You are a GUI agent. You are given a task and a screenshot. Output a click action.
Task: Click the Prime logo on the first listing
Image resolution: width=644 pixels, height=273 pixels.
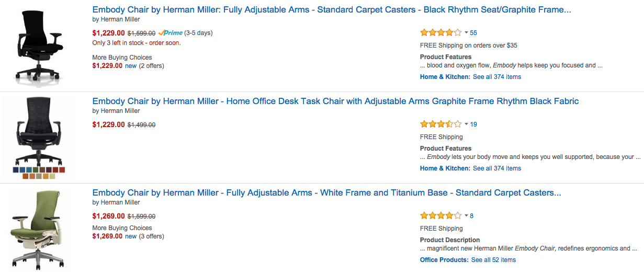[170, 33]
